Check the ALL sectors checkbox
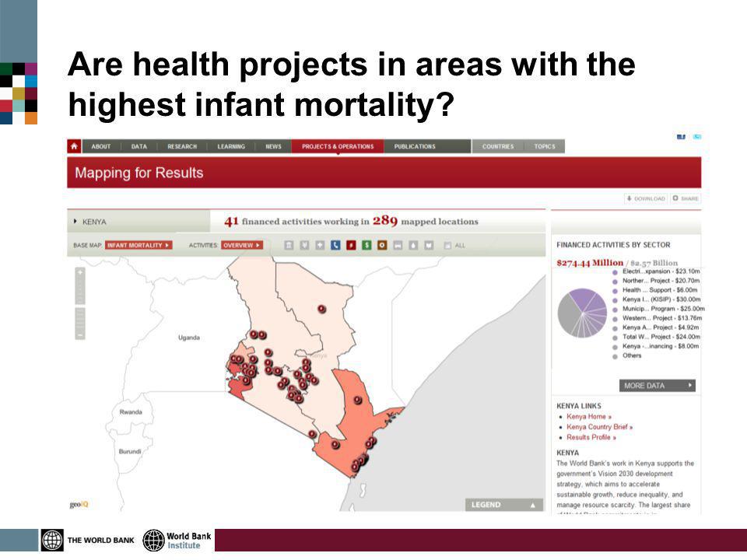This screenshot has width=747, height=560. pyautogui.click(x=447, y=245)
